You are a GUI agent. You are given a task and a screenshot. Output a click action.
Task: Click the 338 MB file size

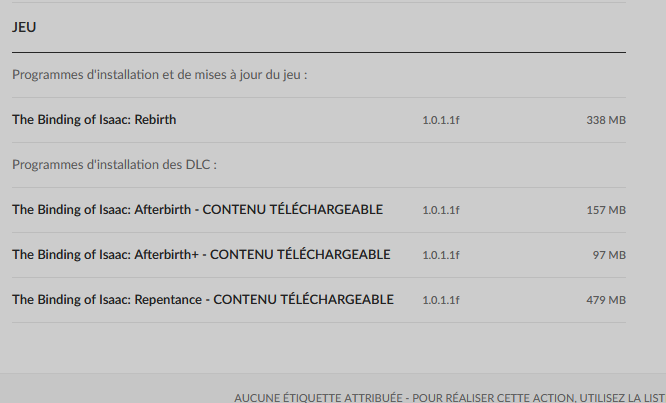click(x=606, y=120)
